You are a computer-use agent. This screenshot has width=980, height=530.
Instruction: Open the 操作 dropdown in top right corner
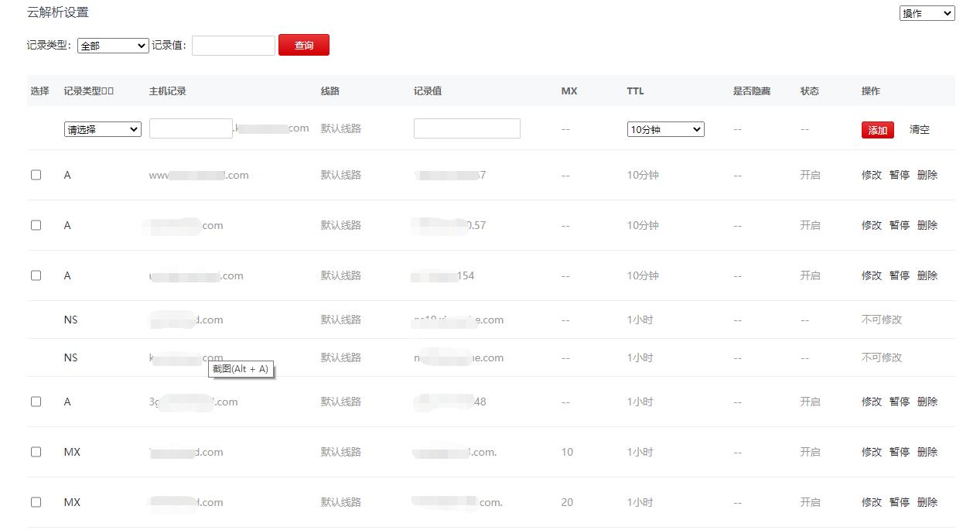tap(926, 13)
